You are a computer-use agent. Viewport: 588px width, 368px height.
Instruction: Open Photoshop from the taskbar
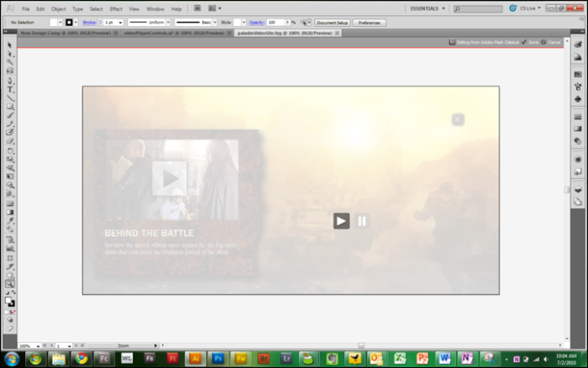click(218, 359)
